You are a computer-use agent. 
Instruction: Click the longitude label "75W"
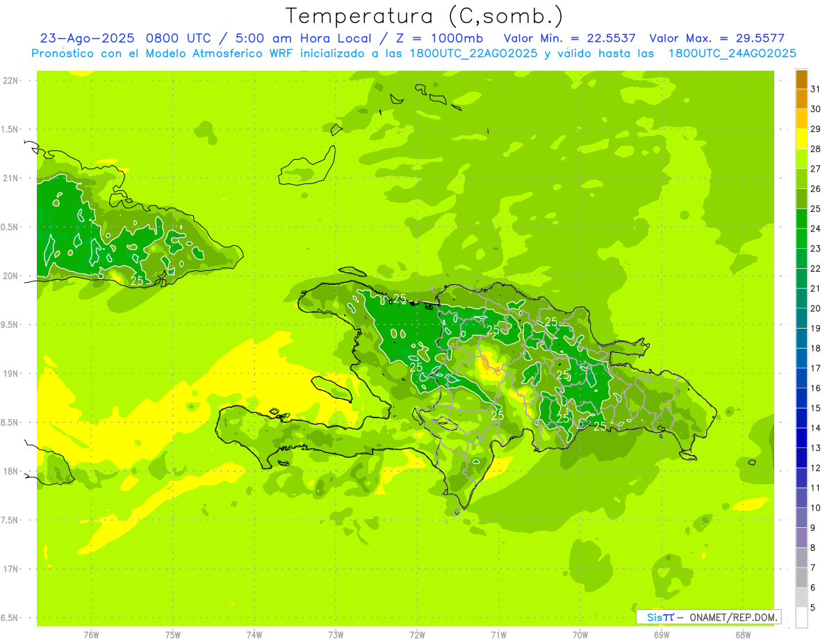[x=172, y=635]
